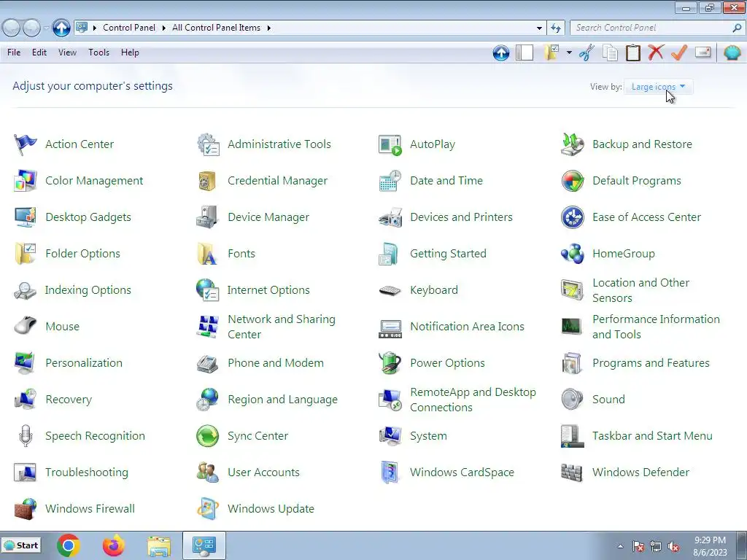Viewport: 747px width, 560px height.
Task: Open the Folder Options link
Action: pyautogui.click(x=83, y=254)
